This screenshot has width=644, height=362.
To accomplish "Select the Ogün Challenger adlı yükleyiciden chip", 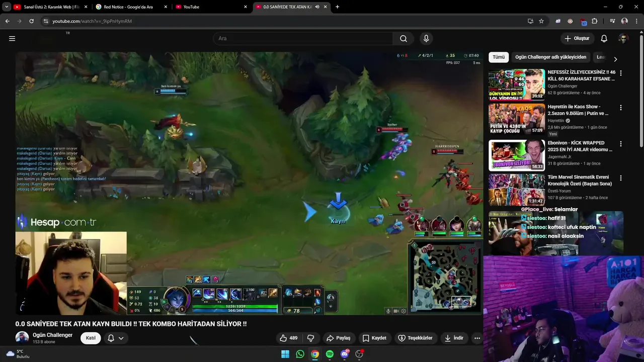I will (550, 57).
